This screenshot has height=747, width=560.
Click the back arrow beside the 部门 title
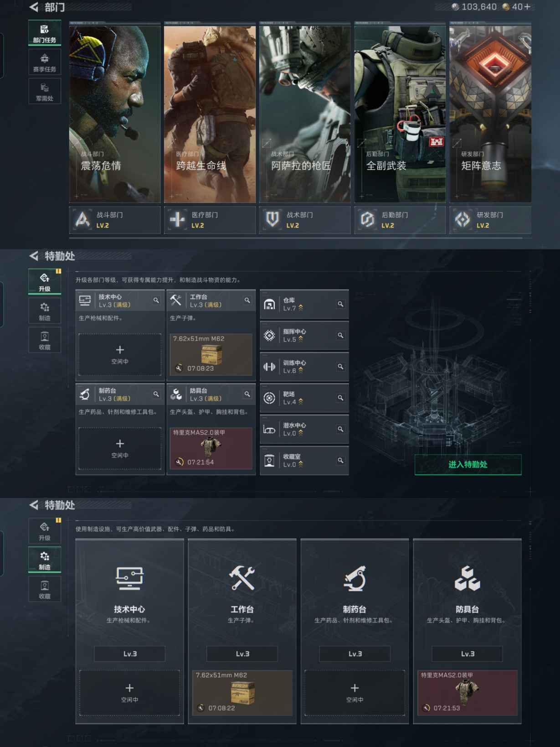click(34, 7)
